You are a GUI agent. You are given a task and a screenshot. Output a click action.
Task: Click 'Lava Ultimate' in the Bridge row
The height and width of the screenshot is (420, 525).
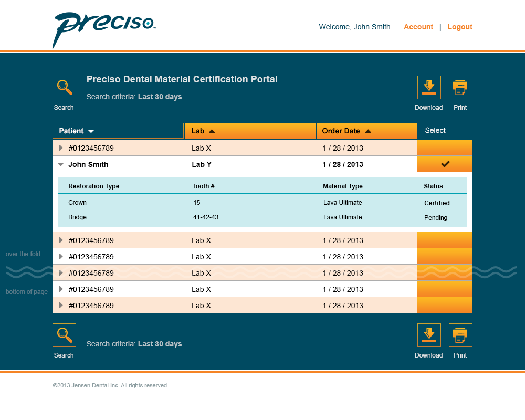342,217
